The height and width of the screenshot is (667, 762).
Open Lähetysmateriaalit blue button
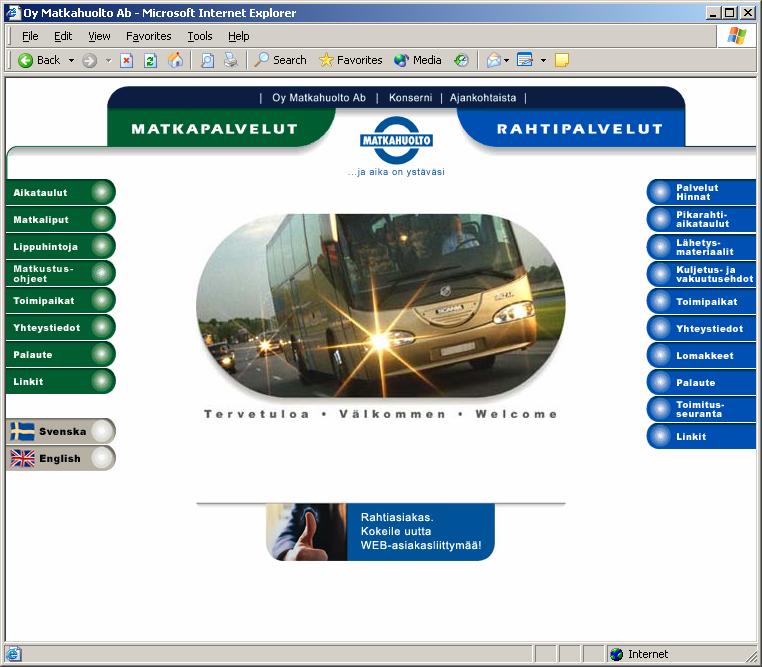point(701,247)
